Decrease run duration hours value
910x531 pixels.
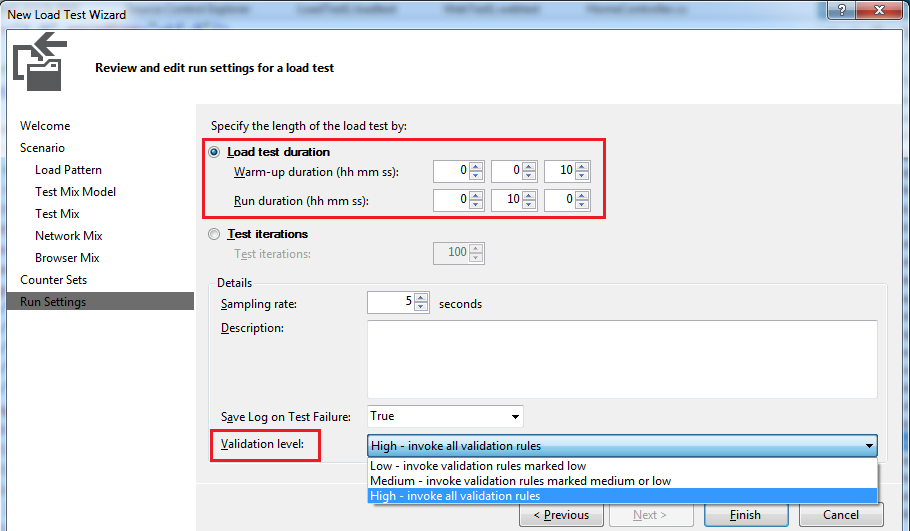476,204
